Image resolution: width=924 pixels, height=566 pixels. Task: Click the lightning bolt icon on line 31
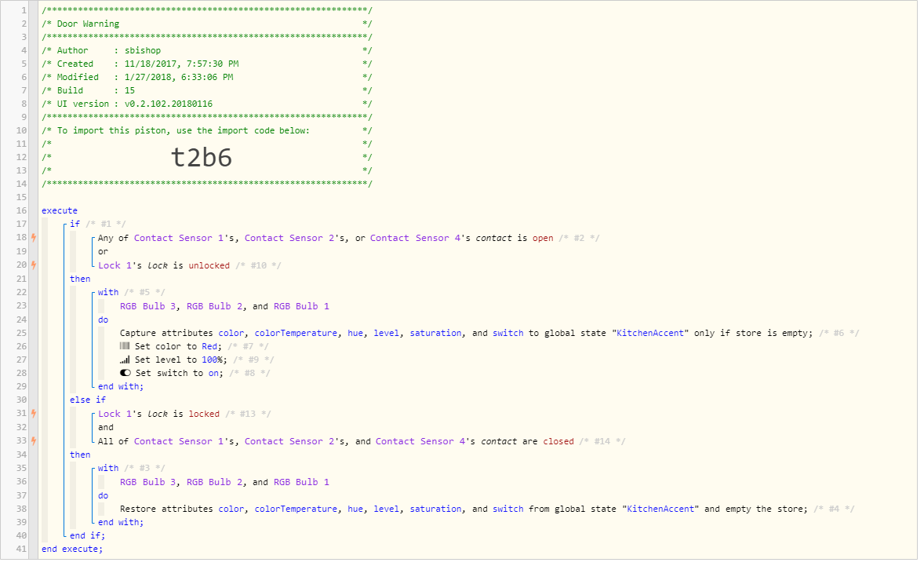(x=34, y=414)
